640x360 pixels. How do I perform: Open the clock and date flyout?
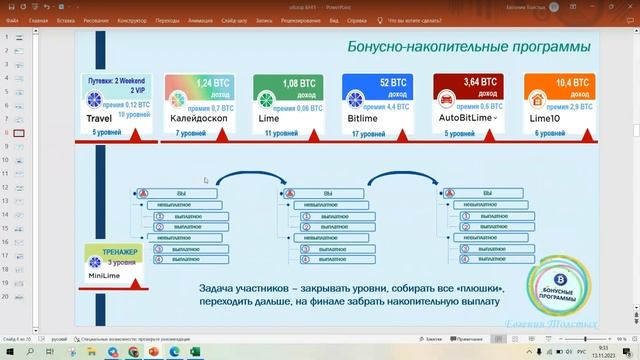coord(603,352)
